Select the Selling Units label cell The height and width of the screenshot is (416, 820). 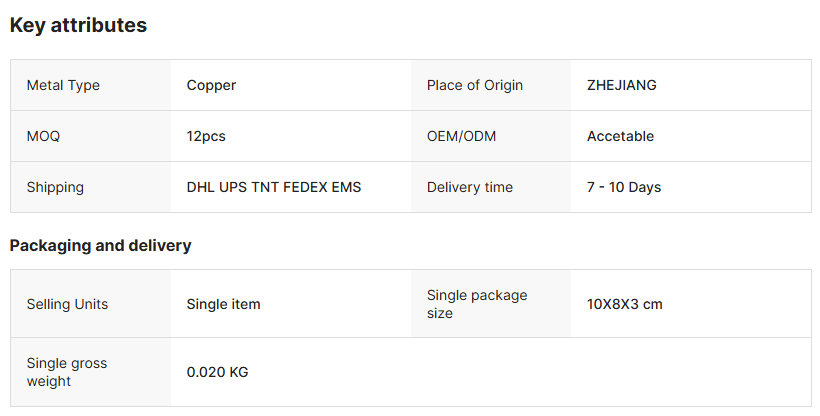pos(67,304)
